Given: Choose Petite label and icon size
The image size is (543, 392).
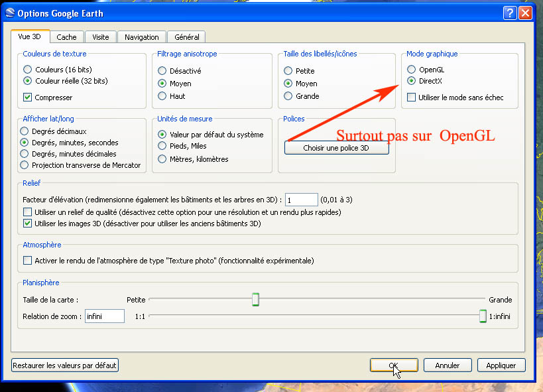Looking at the screenshot, I should click(x=288, y=71).
